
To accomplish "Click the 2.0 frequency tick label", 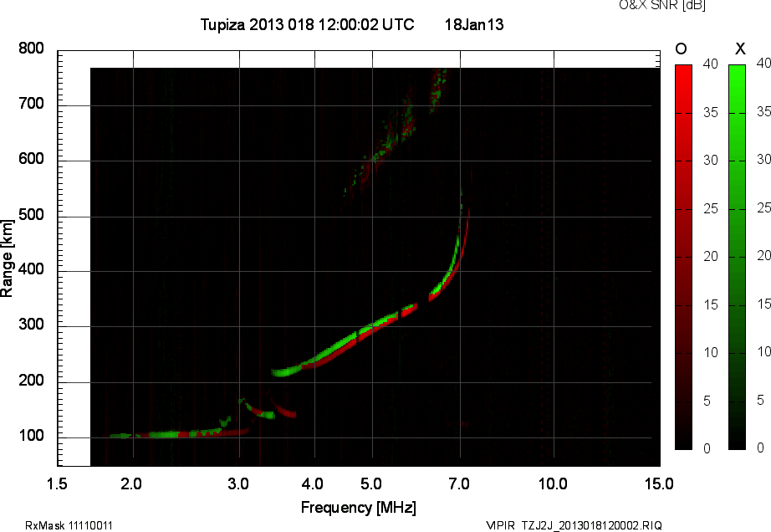I will pyautogui.click(x=131, y=484).
